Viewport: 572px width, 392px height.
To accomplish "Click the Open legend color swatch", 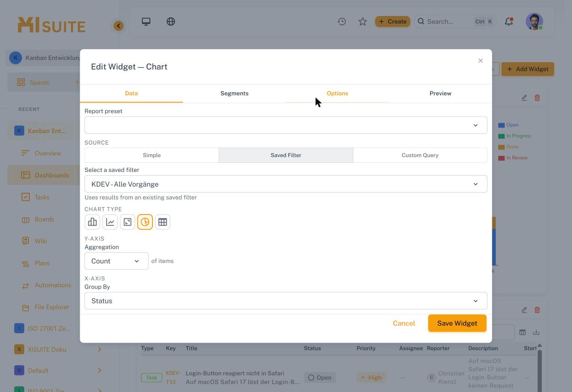I will 501,125.
